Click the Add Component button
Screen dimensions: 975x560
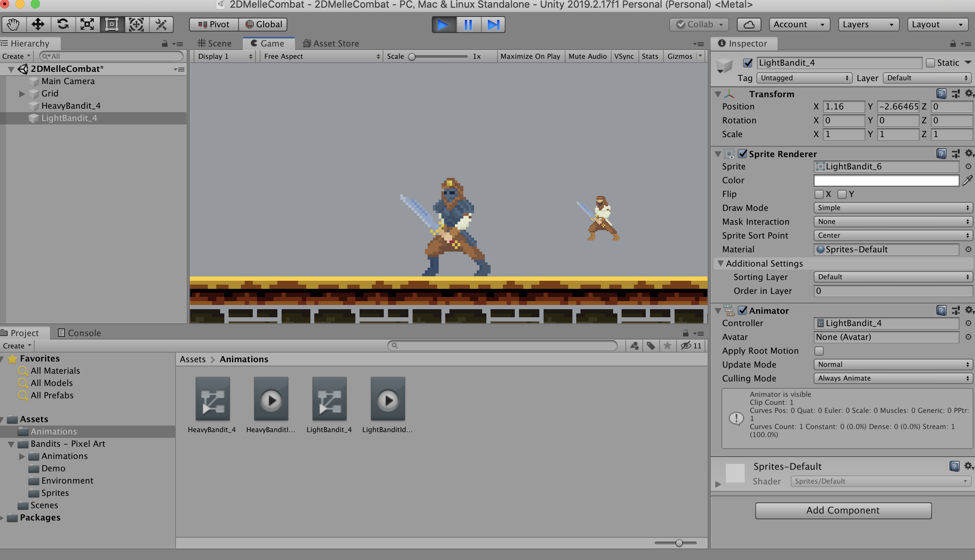(x=843, y=510)
